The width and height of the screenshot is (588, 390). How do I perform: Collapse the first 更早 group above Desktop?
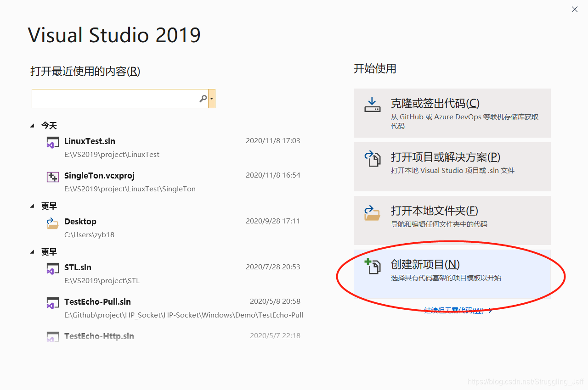tap(32, 206)
